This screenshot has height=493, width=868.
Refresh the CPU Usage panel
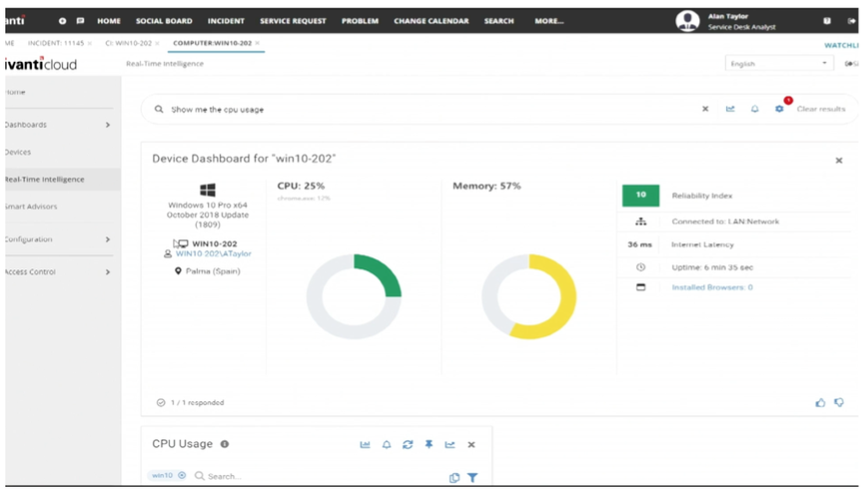click(x=408, y=444)
